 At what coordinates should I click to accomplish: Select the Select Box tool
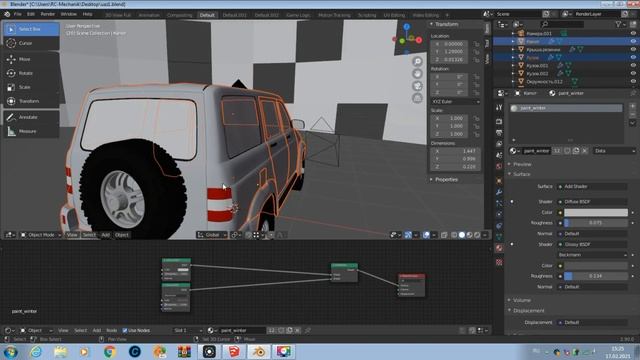31,29
